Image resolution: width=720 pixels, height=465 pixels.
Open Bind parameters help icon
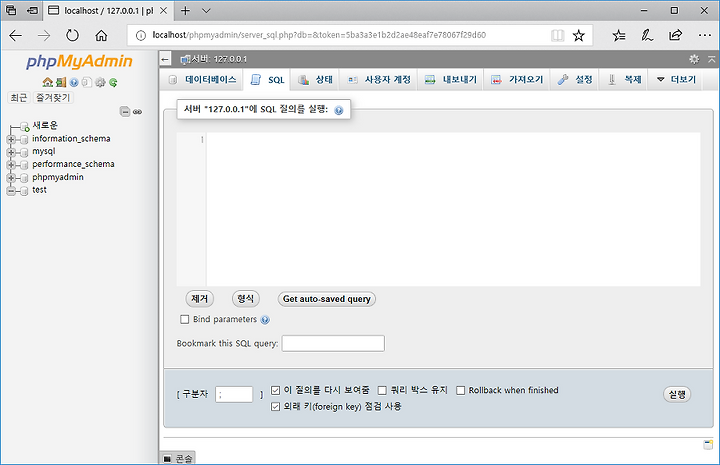265,320
